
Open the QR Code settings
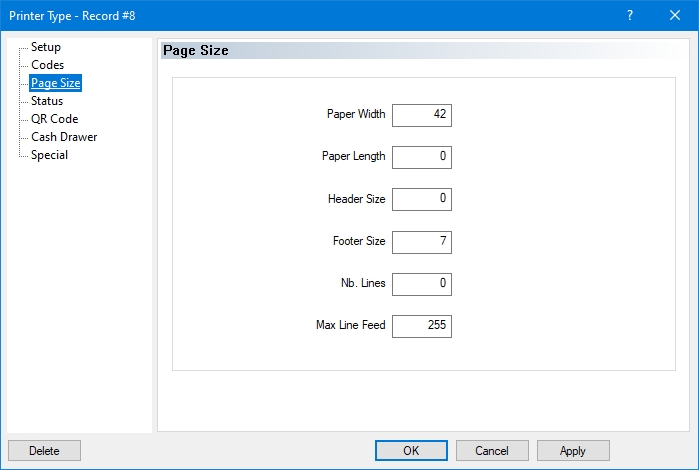tap(54, 119)
